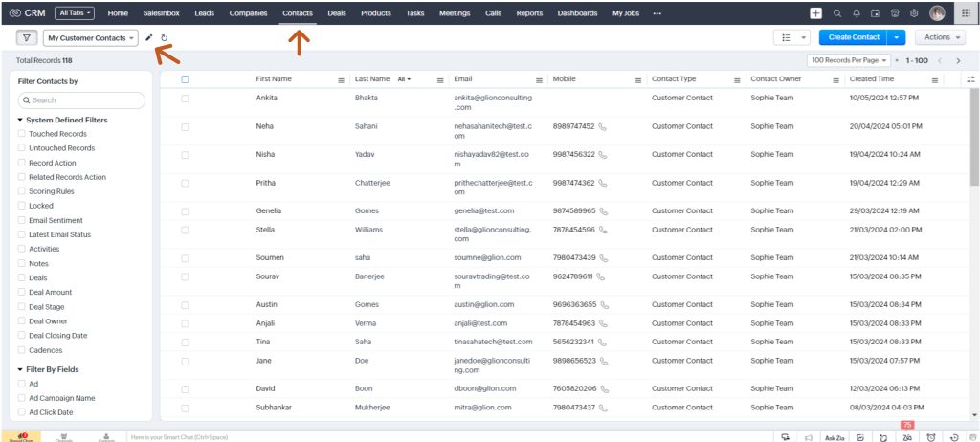980x442 pixels.
Task: Select the Nisha Yadav row checkbox
Action: point(185,155)
